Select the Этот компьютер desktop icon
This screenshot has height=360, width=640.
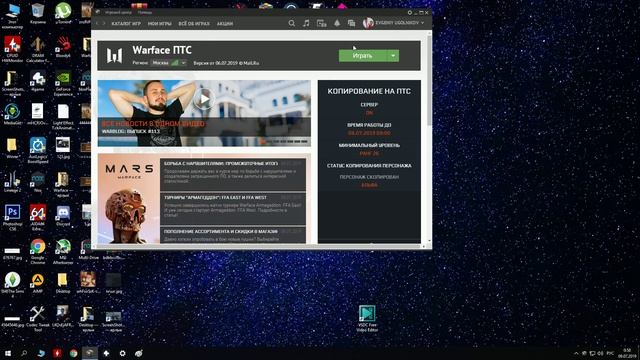tap(12, 16)
